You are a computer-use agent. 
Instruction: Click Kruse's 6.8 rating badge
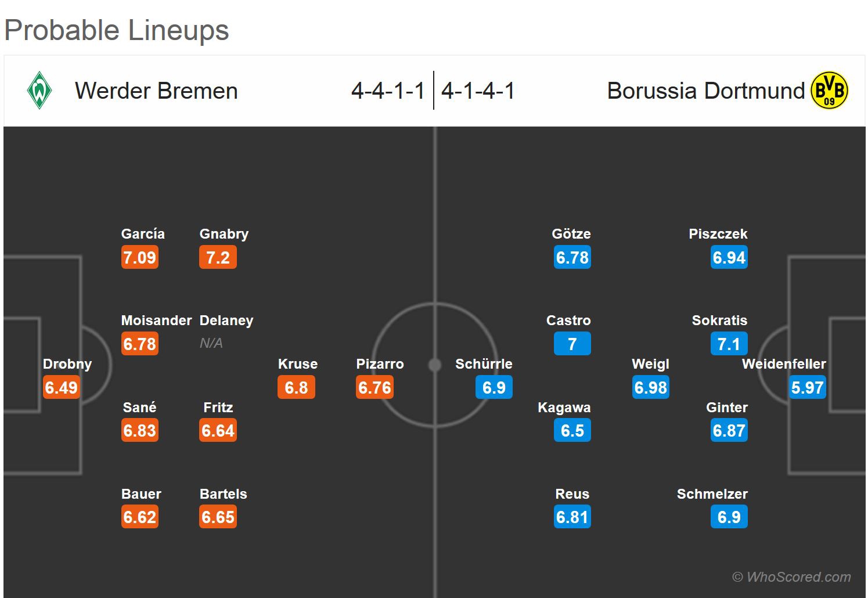coord(296,387)
